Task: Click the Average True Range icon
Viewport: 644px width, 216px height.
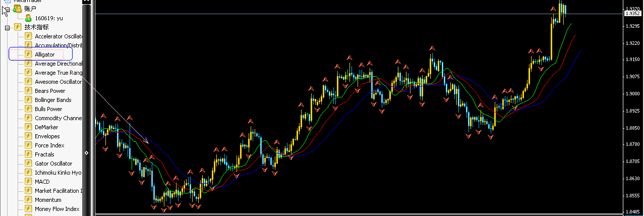Action: [28, 73]
